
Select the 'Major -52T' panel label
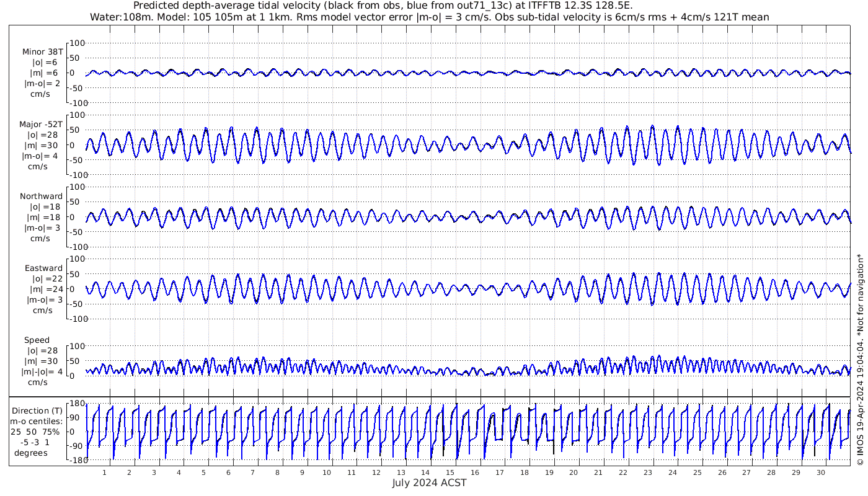[41, 125]
